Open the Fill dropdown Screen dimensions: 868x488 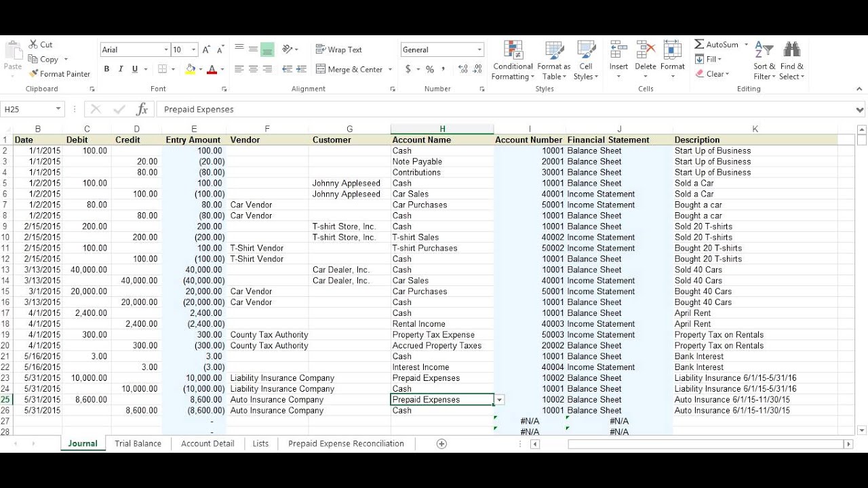[709, 59]
